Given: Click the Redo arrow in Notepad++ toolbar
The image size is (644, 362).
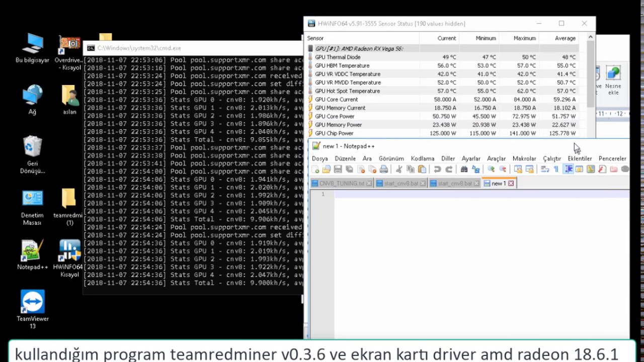Looking at the screenshot, I should (449, 169).
